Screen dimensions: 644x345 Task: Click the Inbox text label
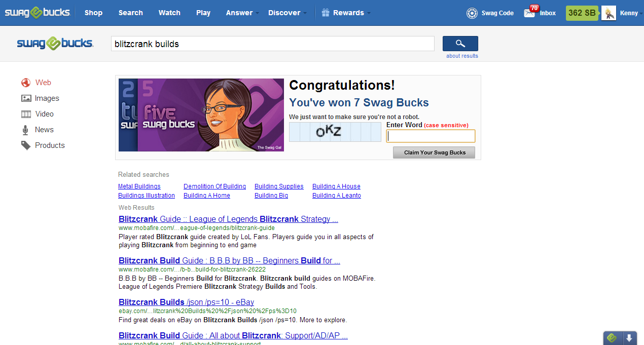[x=548, y=13]
